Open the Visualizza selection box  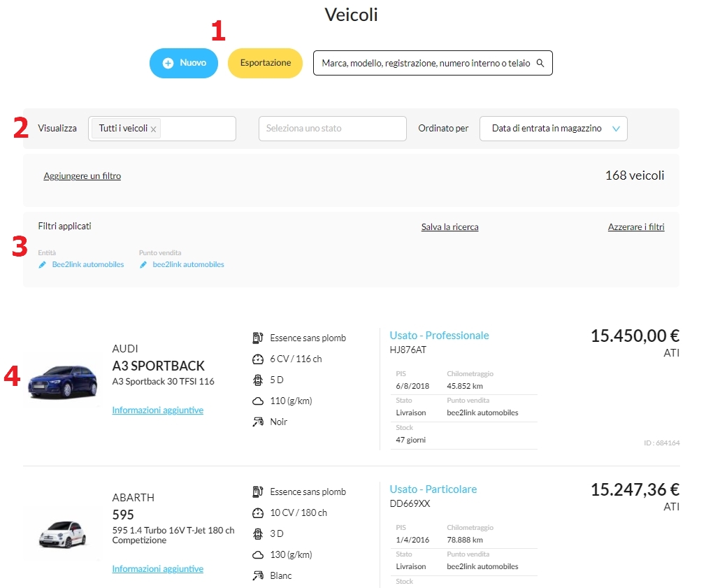[162, 129]
